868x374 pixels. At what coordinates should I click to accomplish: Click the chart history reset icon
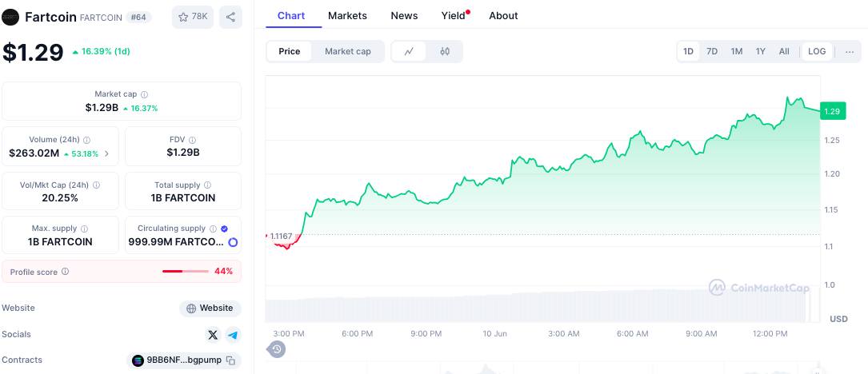click(277, 349)
